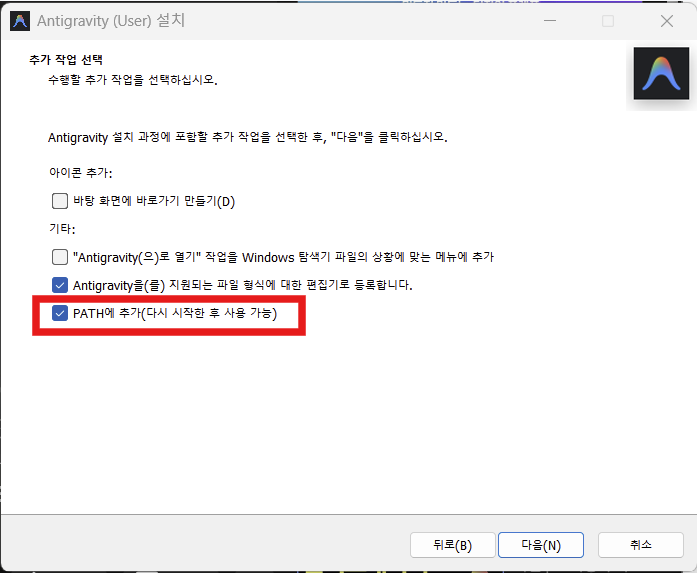Click the window title "Antigravity (User) 설치"
The width and height of the screenshot is (697, 573).
pyautogui.click(x=111, y=21)
